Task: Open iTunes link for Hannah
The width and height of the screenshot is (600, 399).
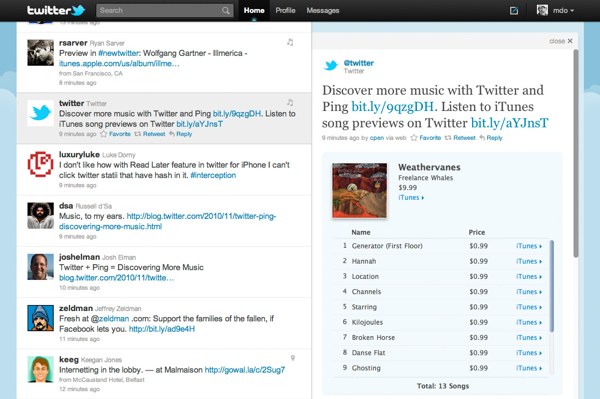Action: [x=529, y=261]
